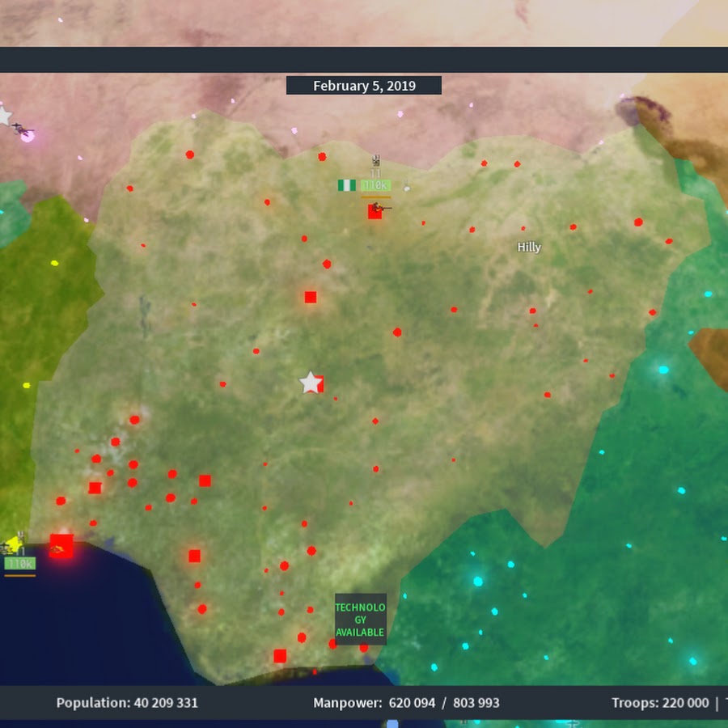Select the large glowing red city on the southwest coast
The height and width of the screenshot is (728, 728).
tap(61, 546)
